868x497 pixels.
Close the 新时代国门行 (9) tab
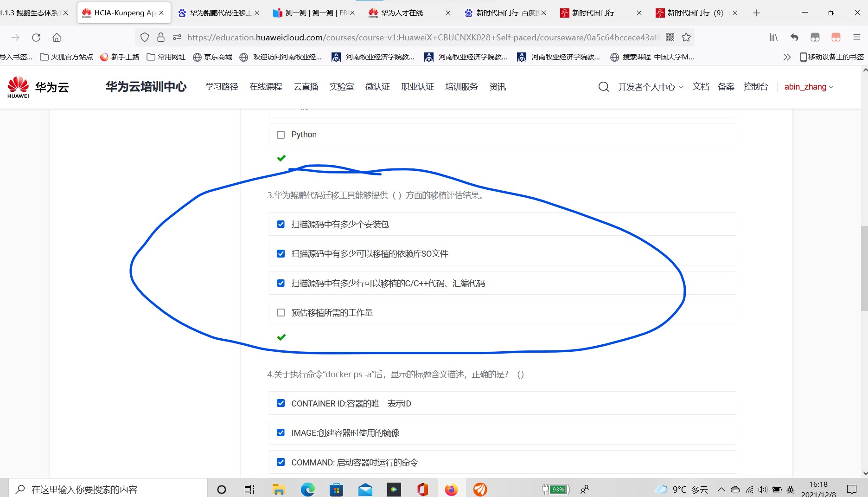click(x=734, y=13)
